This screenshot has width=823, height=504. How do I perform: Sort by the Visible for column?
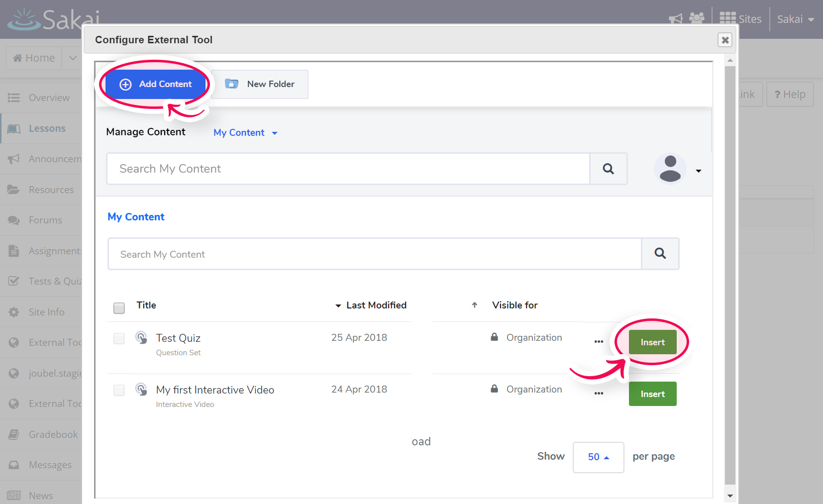coord(514,305)
